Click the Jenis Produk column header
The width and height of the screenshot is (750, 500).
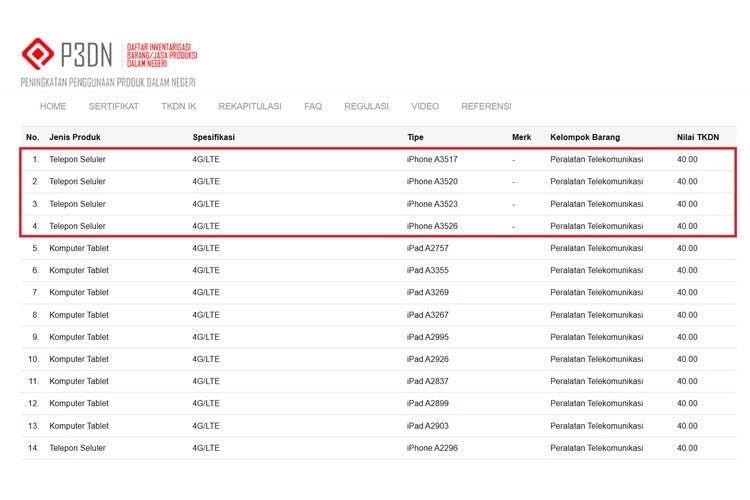75,137
